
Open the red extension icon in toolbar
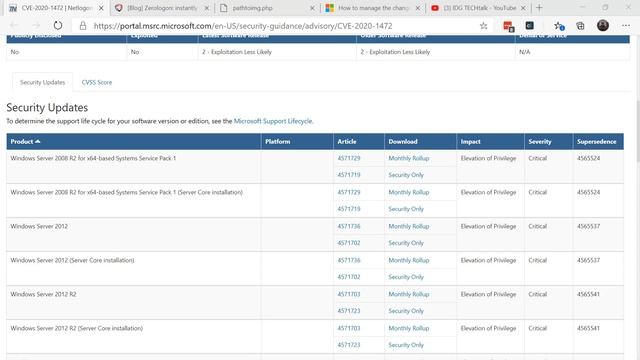509,26
